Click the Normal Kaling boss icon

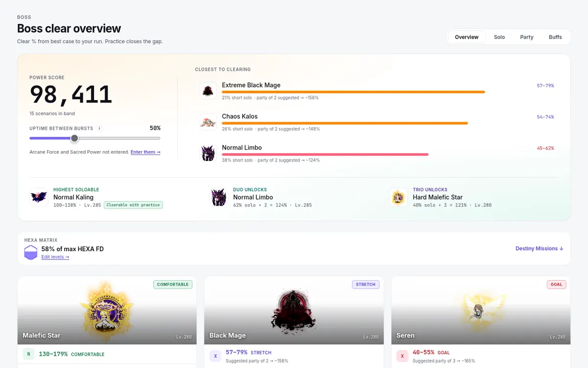[38, 197]
